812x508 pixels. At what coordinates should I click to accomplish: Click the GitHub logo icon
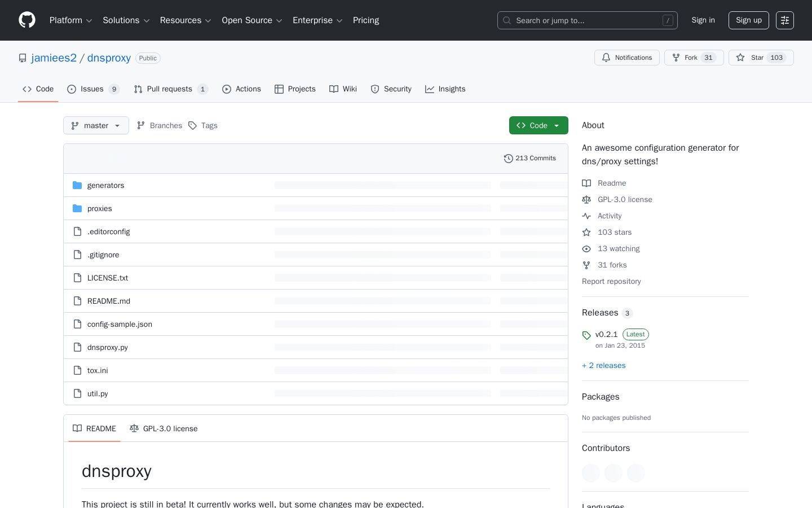point(27,20)
